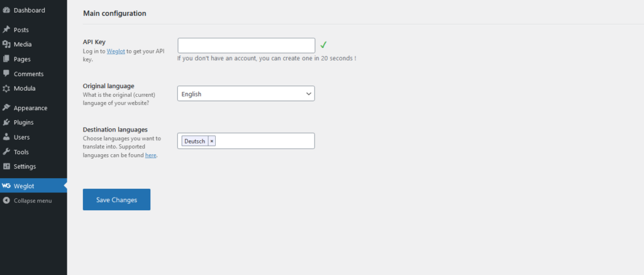This screenshot has width=644, height=275.
Task: Click the Posts pushpin icon
Action: point(6,30)
